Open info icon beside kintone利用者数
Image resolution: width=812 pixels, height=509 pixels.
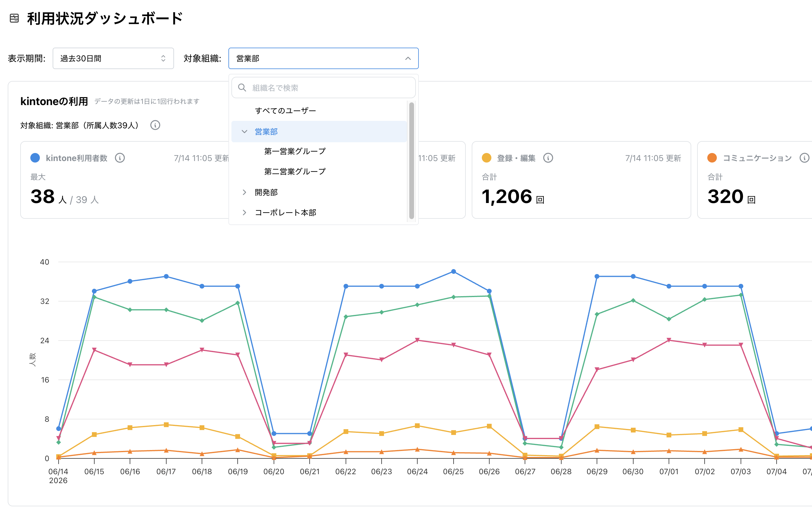[120, 158]
